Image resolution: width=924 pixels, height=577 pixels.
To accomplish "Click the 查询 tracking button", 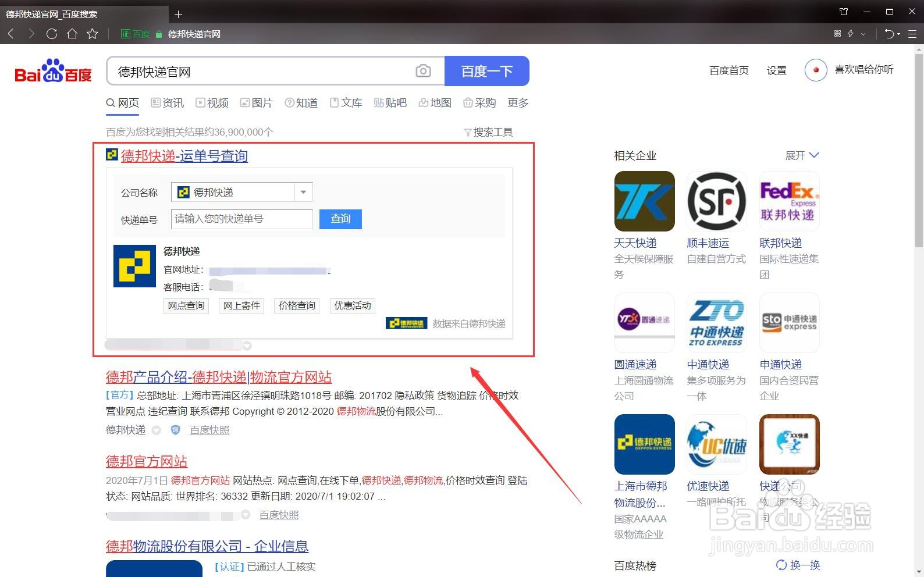I will click(x=340, y=219).
